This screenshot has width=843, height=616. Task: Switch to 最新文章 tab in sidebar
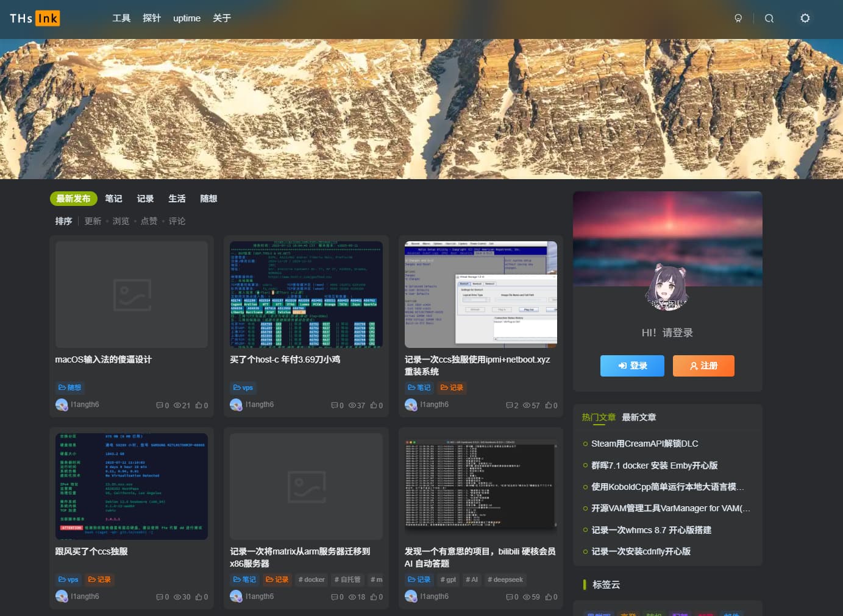639,417
